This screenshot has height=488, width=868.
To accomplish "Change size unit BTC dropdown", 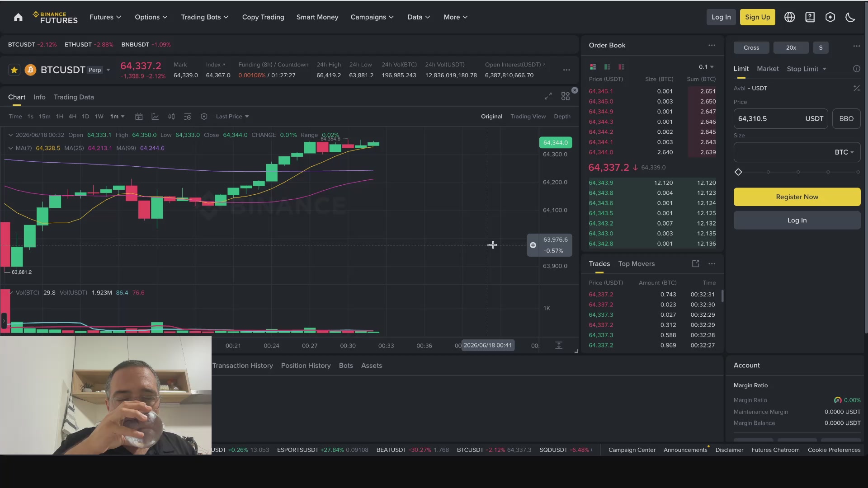I will (x=844, y=152).
